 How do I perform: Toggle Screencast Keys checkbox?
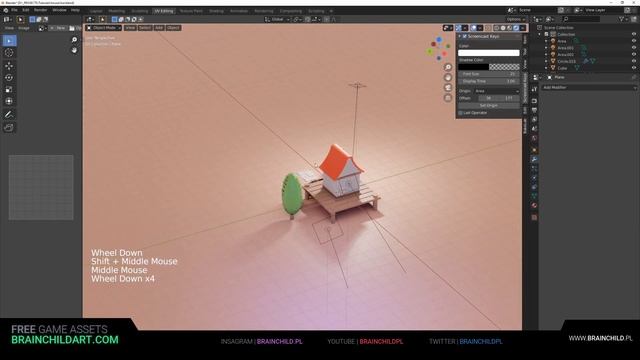click(x=464, y=36)
